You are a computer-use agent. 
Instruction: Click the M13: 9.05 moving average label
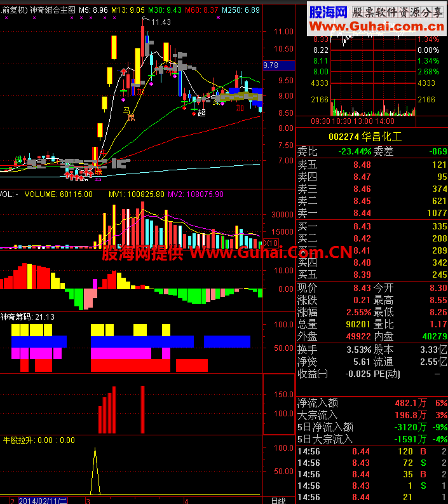click(x=128, y=10)
